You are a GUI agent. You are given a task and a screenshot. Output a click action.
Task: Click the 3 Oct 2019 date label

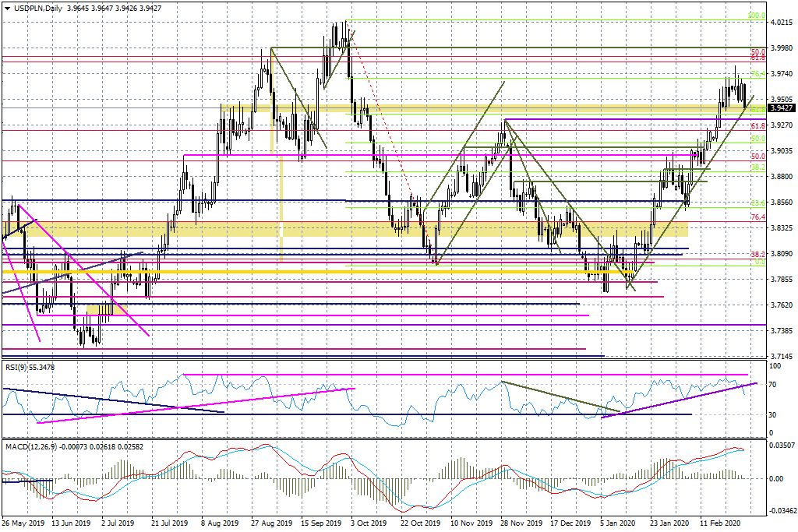point(369,523)
